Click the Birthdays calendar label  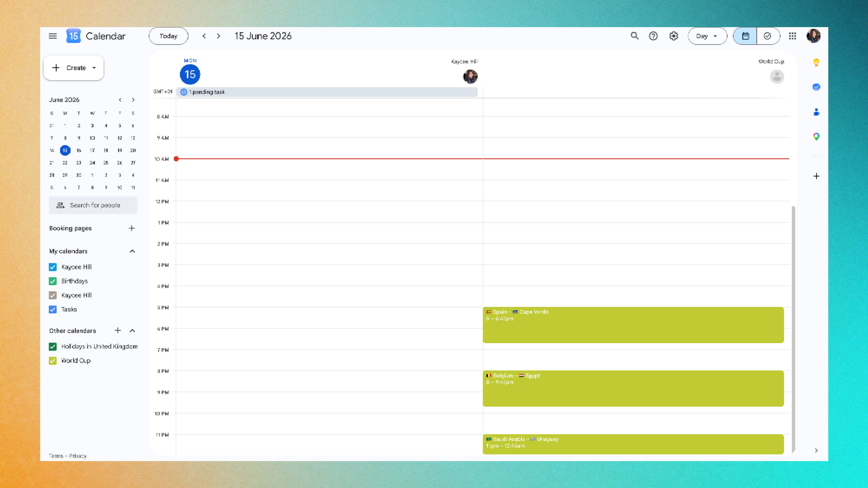point(74,281)
